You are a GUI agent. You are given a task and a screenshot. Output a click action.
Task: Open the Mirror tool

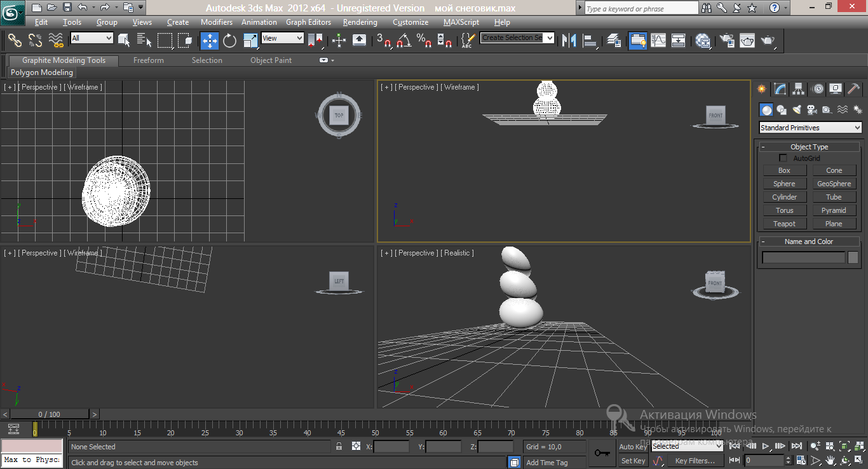click(x=569, y=41)
